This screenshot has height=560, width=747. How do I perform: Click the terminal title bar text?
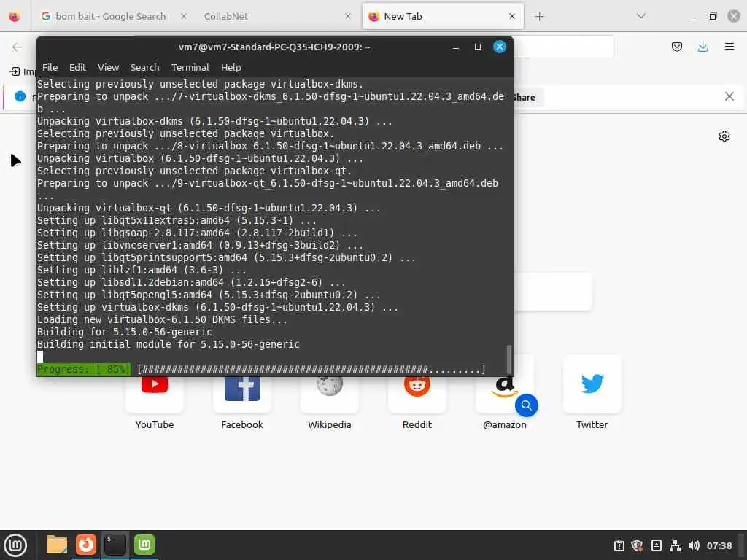274,47
